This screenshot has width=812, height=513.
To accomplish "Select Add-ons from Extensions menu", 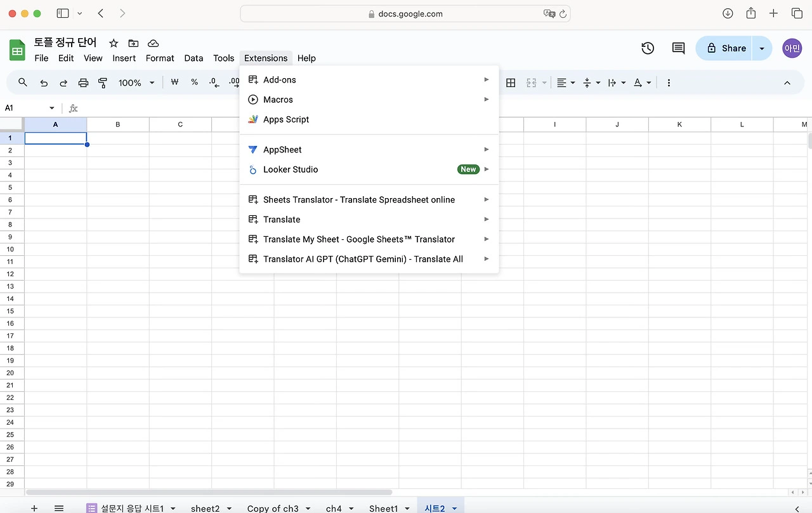I will pyautogui.click(x=369, y=79).
